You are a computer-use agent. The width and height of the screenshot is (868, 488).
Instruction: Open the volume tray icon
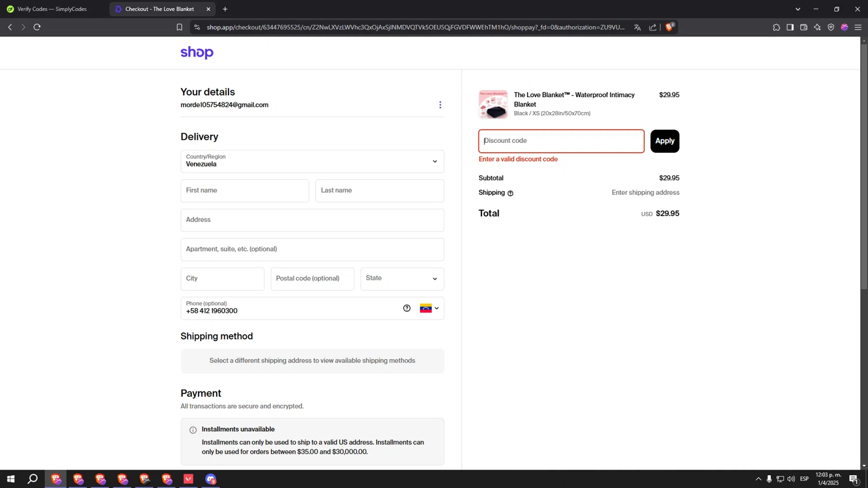(791, 479)
